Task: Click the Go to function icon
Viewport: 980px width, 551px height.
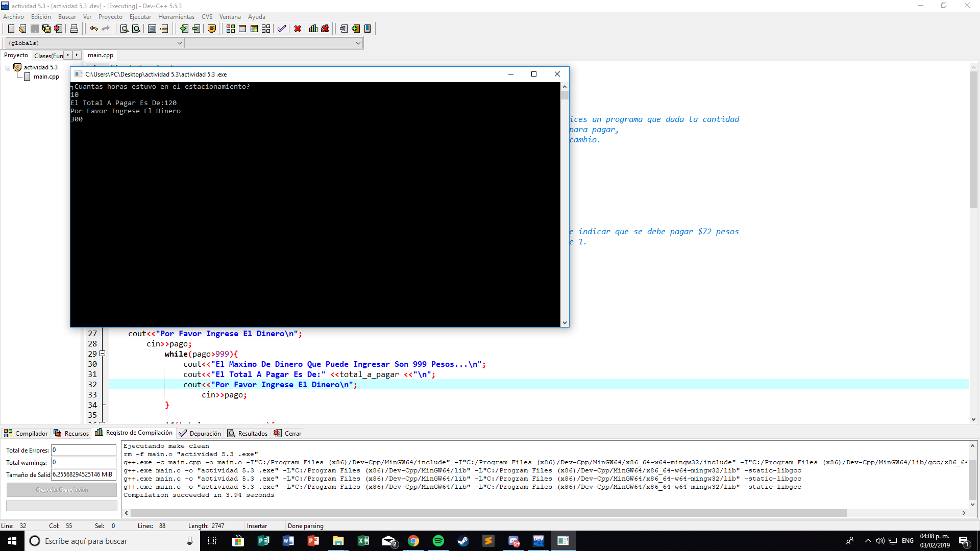Action: point(152,29)
